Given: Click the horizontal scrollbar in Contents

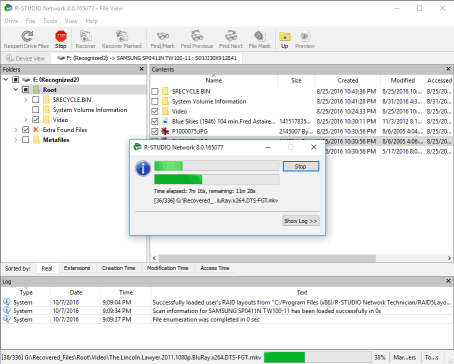Looking at the screenshot, I should point(267,258).
